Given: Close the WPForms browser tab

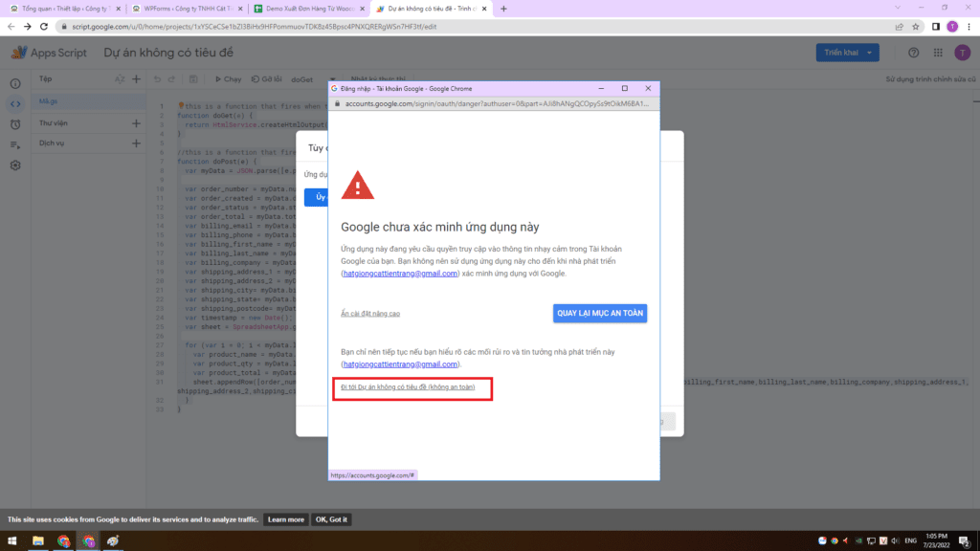Looking at the screenshot, I should pos(240,9).
